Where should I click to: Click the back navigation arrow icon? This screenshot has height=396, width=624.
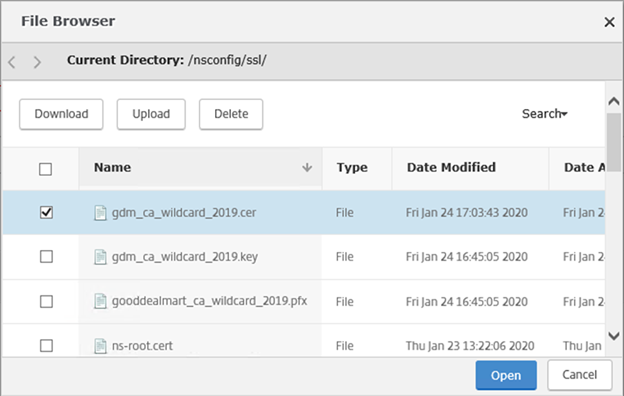tap(12, 62)
